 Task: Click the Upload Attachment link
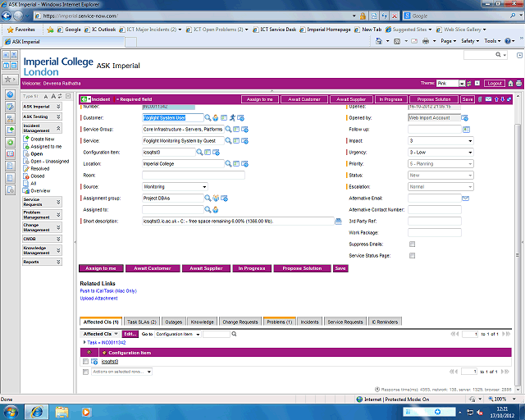click(x=99, y=299)
